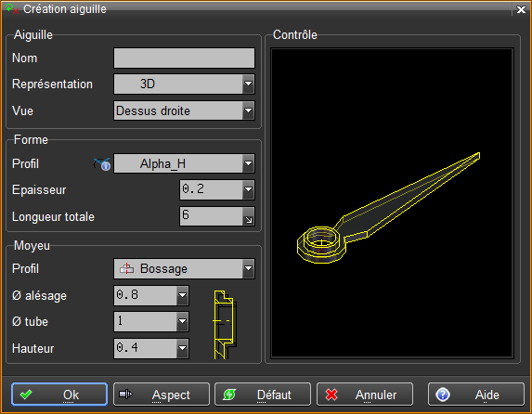Click the Aspect button icon
This screenshot has height=414, width=532.
125,394
